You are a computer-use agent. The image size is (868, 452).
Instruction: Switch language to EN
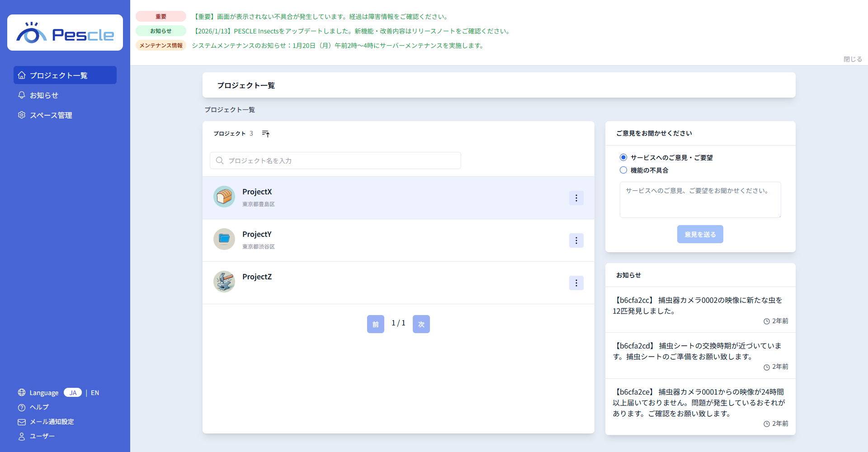95,393
